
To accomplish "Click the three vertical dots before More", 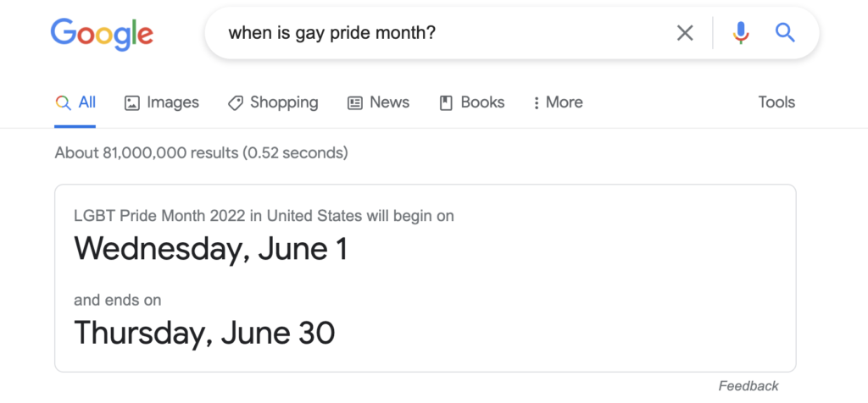I will point(536,103).
